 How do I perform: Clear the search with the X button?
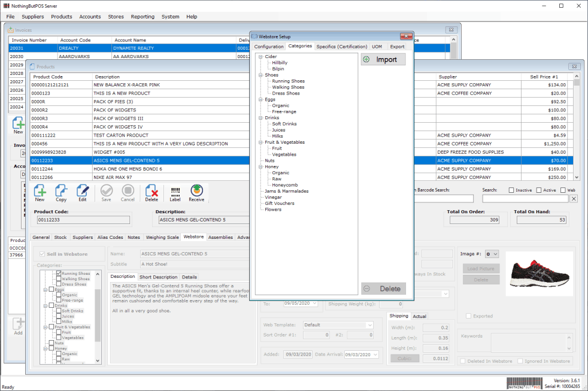pyautogui.click(x=573, y=199)
